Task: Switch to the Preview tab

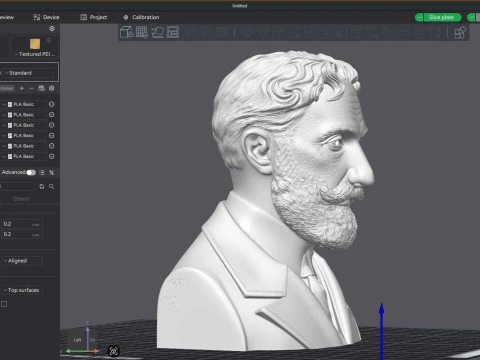Action: click(7, 17)
